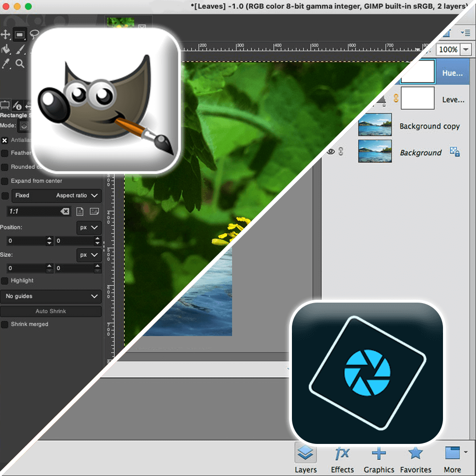Image resolution: width=476 pixels, height=476 pixels.
Task: Open the Favorites panel tab
Action: [x=416, y=459]
